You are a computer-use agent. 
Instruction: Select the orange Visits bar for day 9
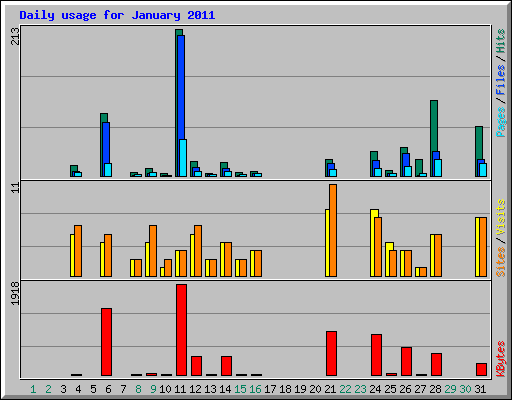coord(153,251)
